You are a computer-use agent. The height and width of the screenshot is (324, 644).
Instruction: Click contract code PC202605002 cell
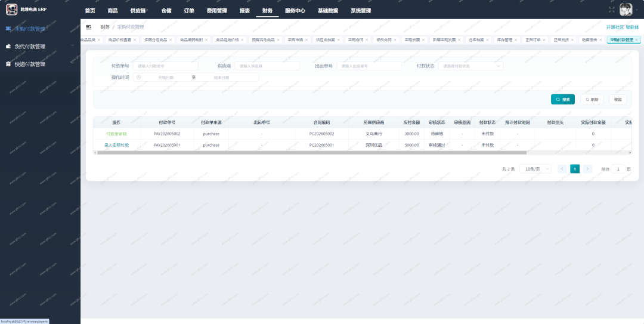(x=321, y=134)
